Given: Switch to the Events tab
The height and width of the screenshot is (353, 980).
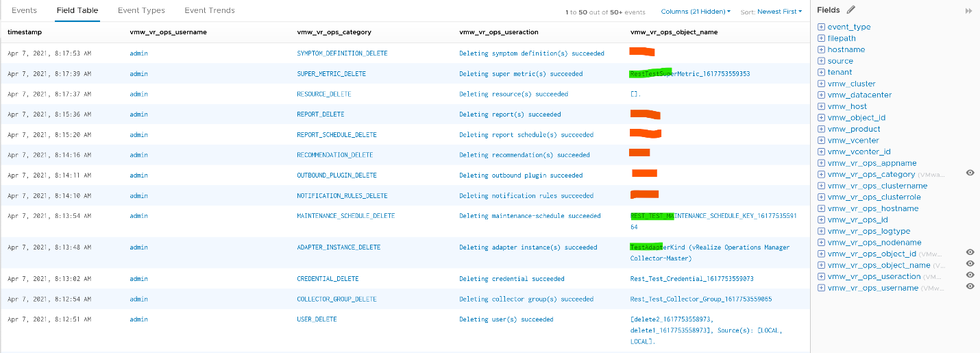Looking at the screenshot, I should [x=24, y=10].
